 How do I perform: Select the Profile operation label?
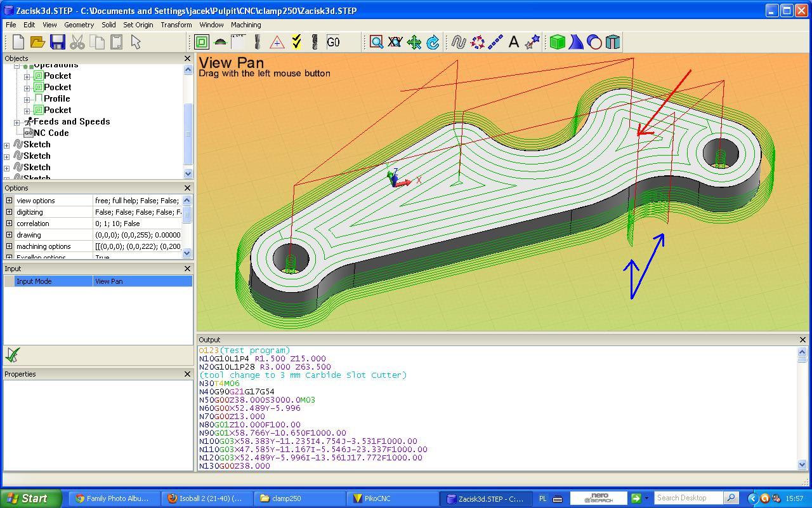pyautogui.click(x=56, y=98)
